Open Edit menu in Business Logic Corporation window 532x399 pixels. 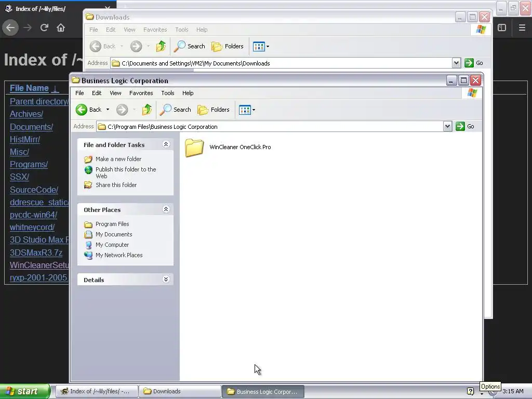96,93
